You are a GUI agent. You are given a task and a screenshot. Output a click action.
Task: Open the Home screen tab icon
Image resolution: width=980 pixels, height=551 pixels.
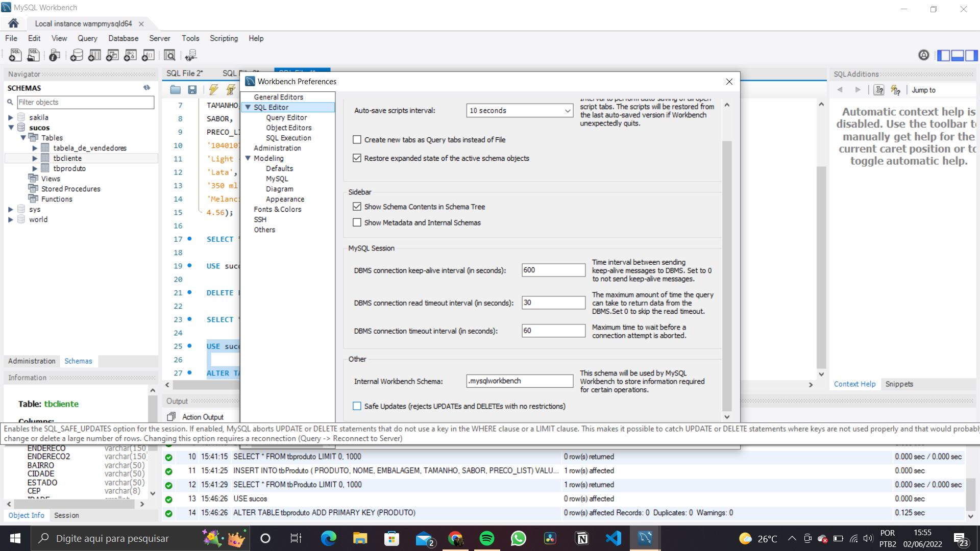[13, 23]
